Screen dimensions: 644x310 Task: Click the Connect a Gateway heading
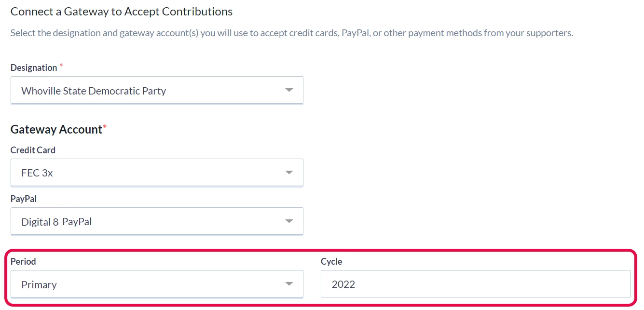point(121,11)
